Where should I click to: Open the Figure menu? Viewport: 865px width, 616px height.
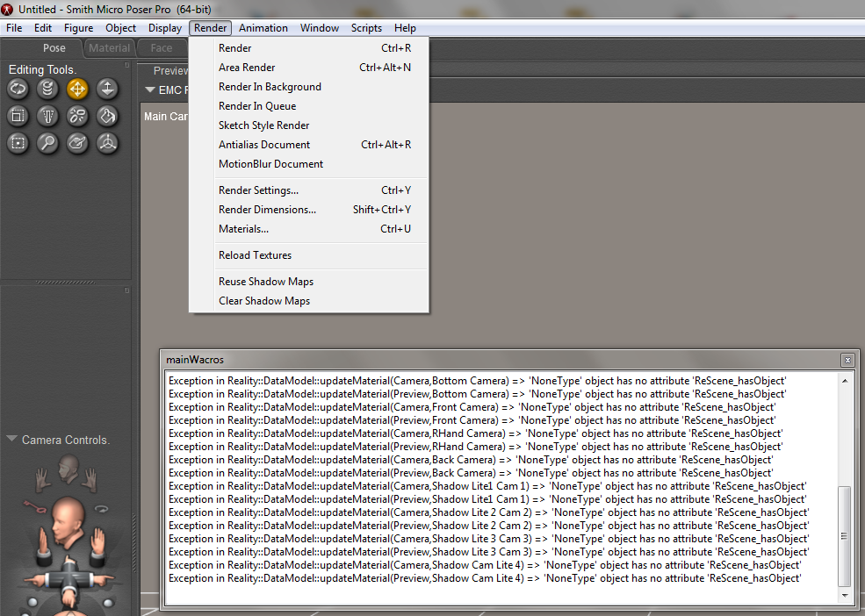(x=78, y=27)
